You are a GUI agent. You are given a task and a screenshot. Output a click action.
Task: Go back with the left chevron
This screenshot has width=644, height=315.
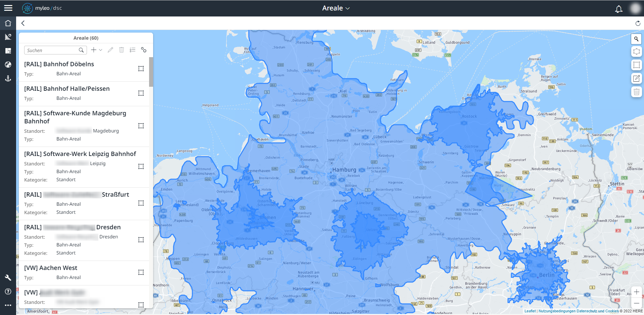pyautogui.click(x=23, y=23)
